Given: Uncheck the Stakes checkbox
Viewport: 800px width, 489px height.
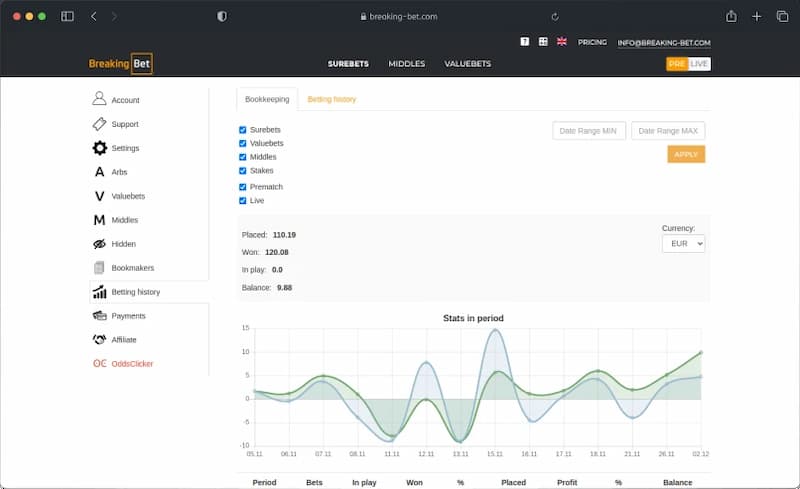Looking at the screenshot, I should coord(243,170).
